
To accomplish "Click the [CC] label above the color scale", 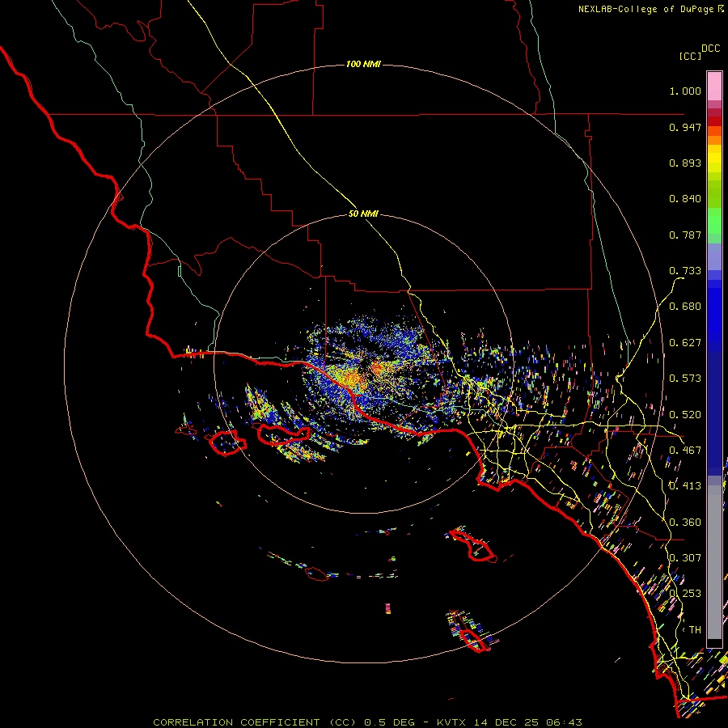I will tap(690, 56).
